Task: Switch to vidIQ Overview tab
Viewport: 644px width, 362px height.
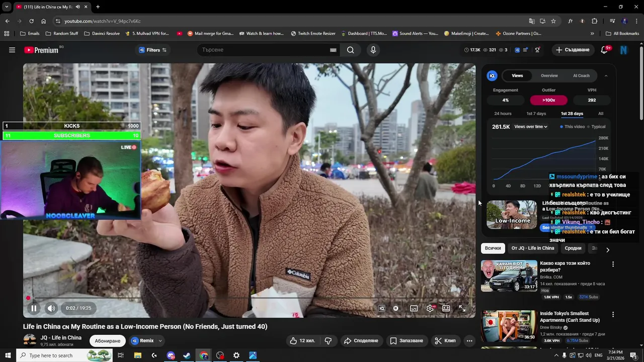Action: click(549, 75)
